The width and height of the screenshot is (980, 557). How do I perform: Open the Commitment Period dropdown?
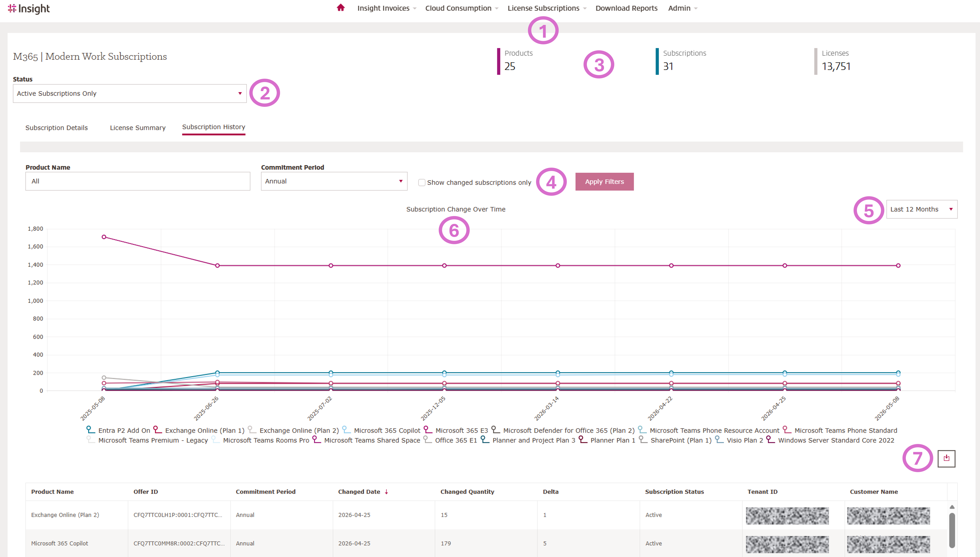pyautogui.click(x=334, y=181)
